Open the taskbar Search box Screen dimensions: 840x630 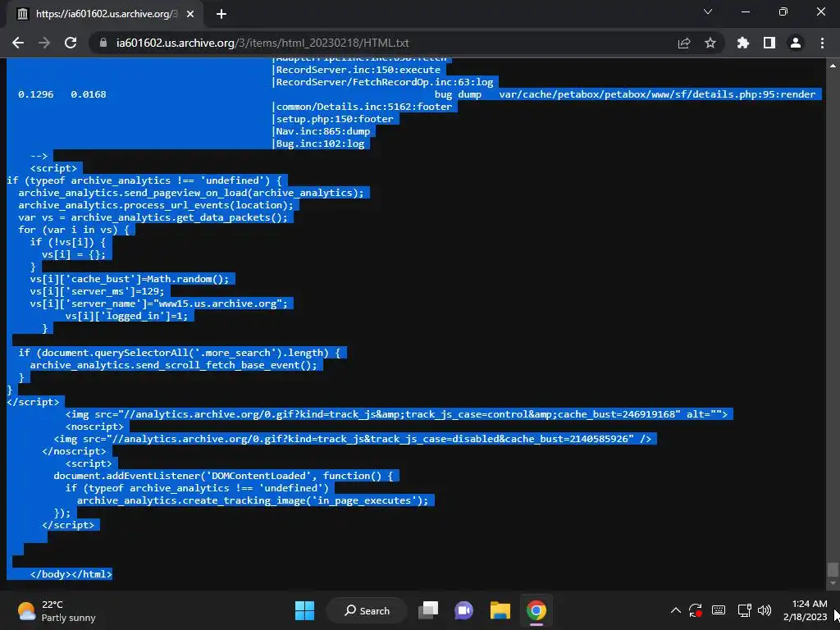[x=367, y=610]
